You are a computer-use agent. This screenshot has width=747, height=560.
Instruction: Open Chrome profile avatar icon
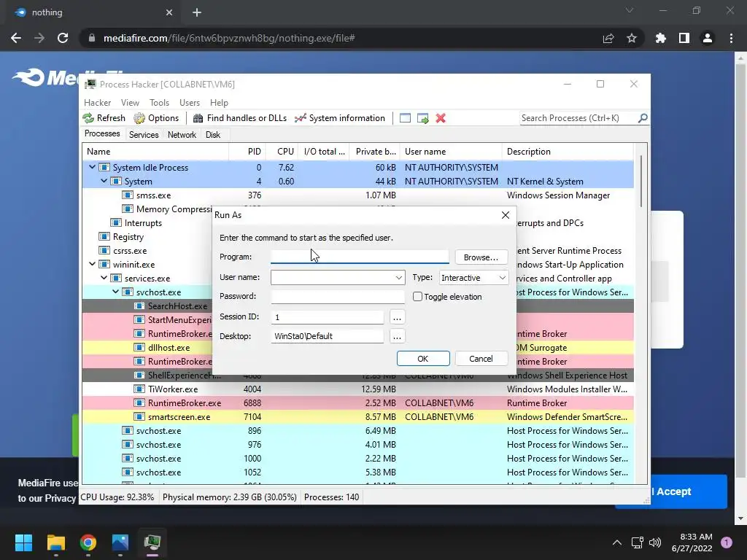click(708, 38)
